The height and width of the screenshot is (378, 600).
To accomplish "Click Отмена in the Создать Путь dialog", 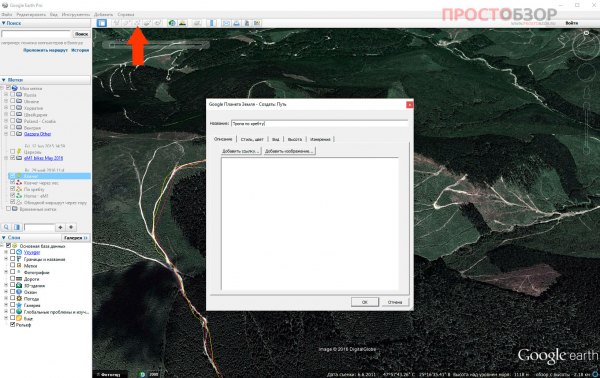I will pos(395,302).
